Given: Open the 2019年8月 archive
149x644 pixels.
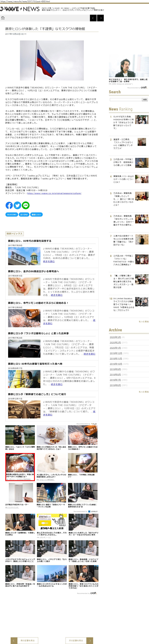Looking at the screenshot, I should tap(115, 374).
